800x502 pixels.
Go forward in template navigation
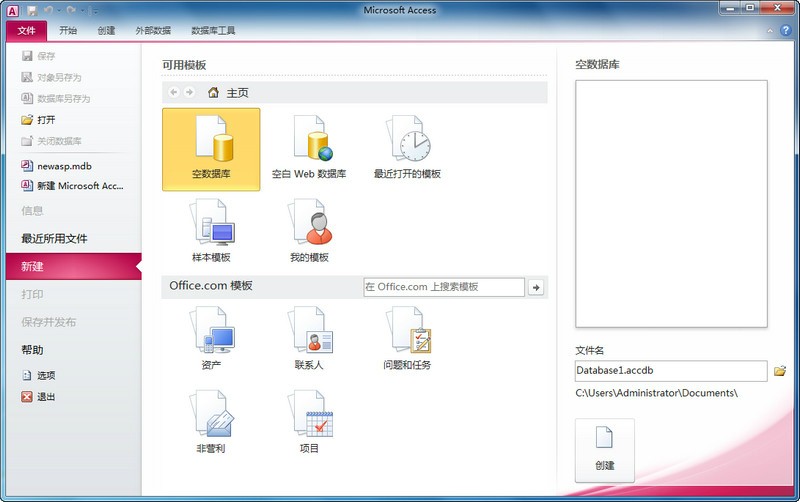(189, 92)
